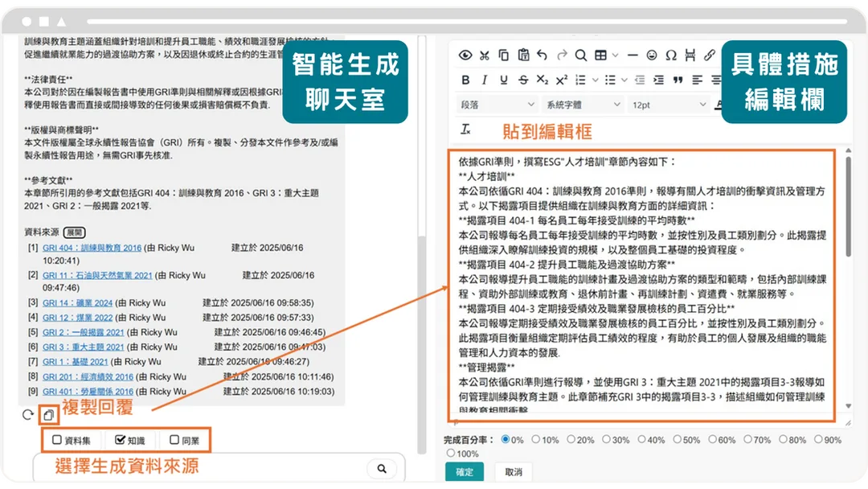Select the 50% completion radio button
This screenshot has height=489, width=868.
pos(677,439)
